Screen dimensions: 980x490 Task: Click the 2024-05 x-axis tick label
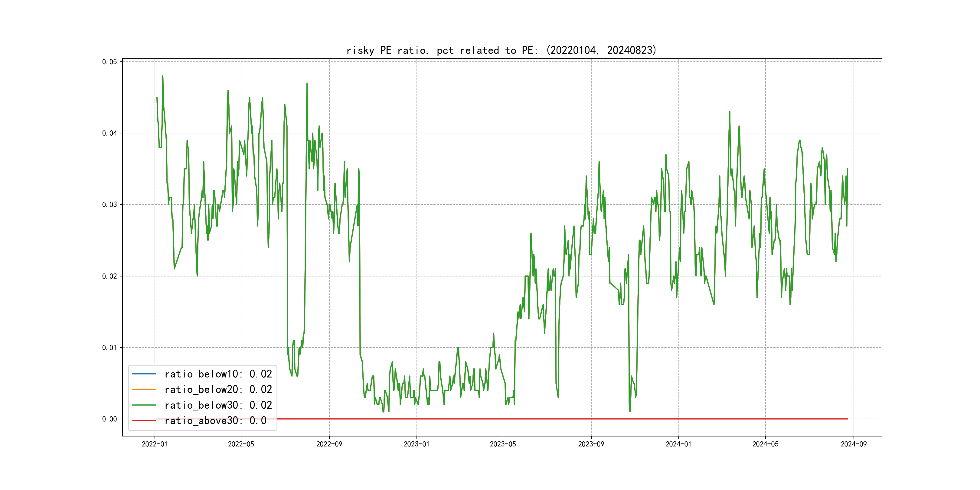[x=765, y=444]
